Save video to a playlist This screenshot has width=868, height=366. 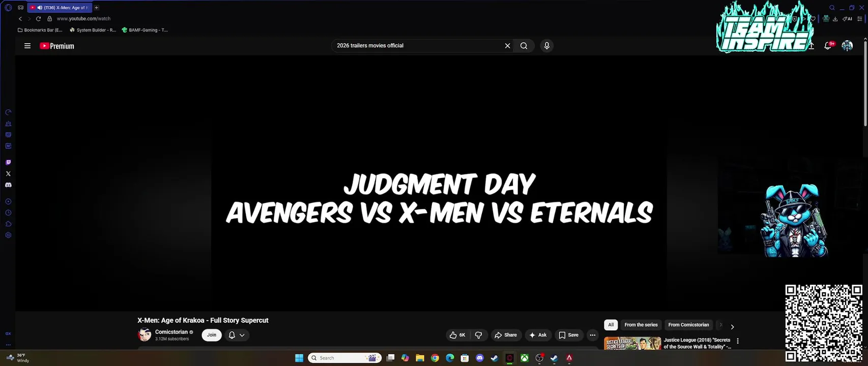569,335
